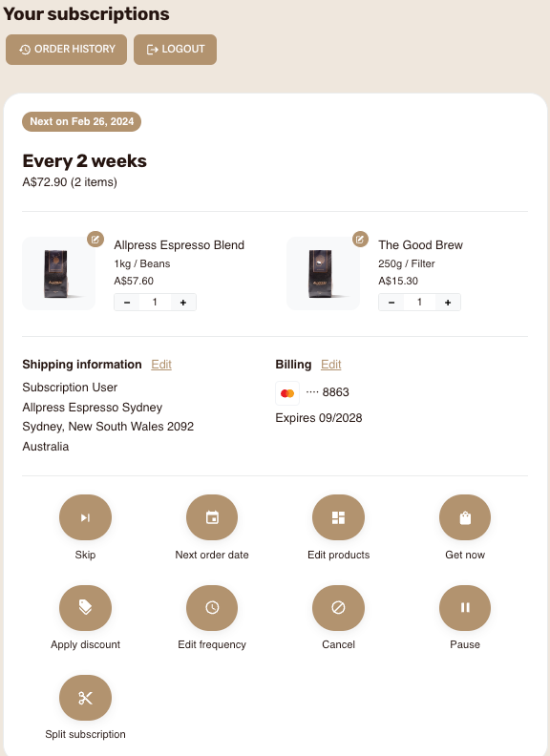Select the Cancel subscription icon
The height and width of the screenshot is (756, 550).
338,607
